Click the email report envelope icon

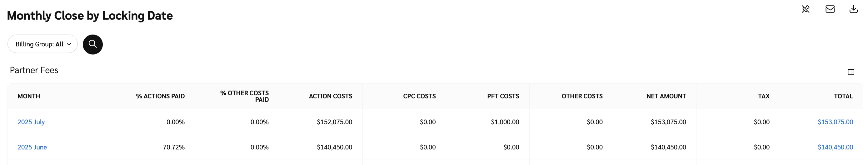click(x=830, y=9)
